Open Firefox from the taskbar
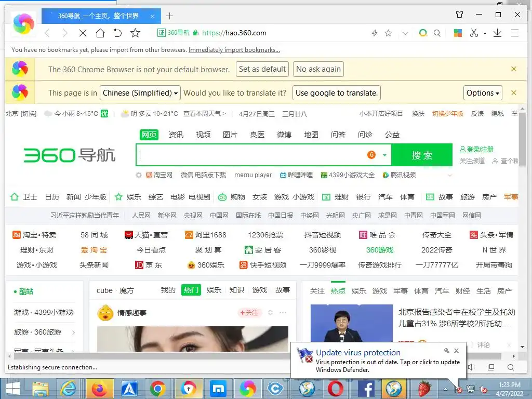The height and width of the screenshot is (399, 532). [99, 389]
